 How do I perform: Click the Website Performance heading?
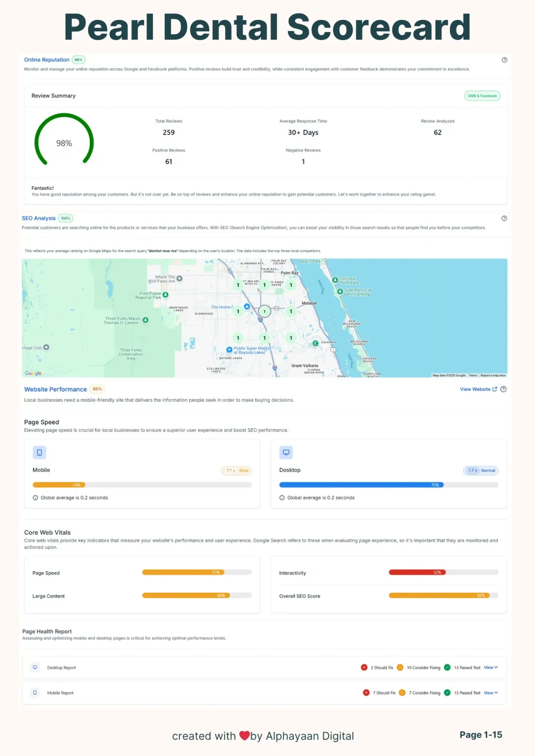pos(55,389)
